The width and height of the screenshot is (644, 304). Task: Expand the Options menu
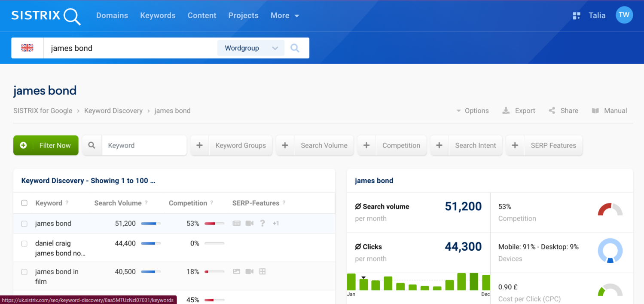point(473,111)
